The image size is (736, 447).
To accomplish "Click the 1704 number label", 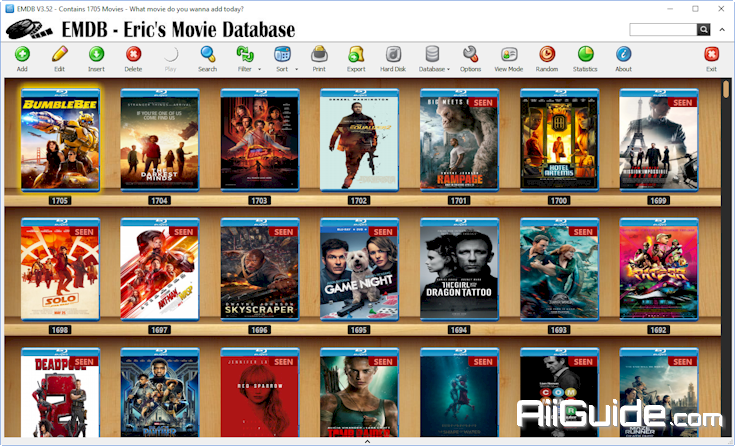I will pyautogui.click(x=159, y=200).
